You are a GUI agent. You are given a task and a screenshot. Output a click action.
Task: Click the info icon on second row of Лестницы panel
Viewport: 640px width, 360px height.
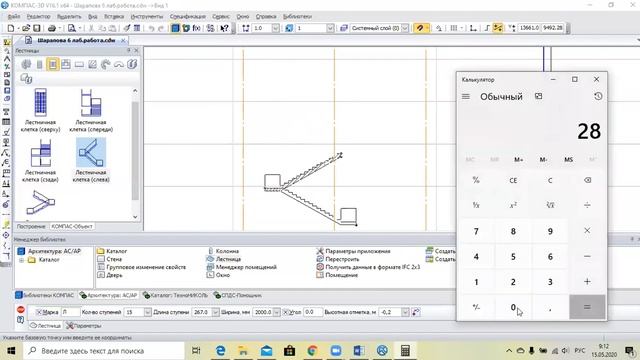pyautogui.click(x=27, y=78)
